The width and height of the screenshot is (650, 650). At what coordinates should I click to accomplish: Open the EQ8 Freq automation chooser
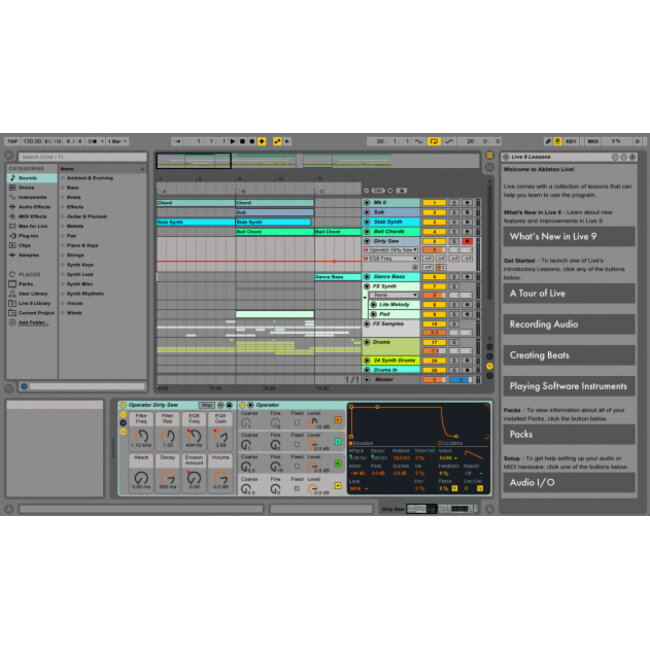click(x=391, y=259)
